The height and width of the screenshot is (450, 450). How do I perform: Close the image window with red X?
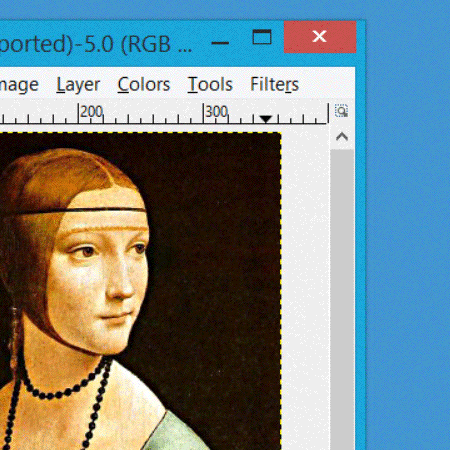320,37
